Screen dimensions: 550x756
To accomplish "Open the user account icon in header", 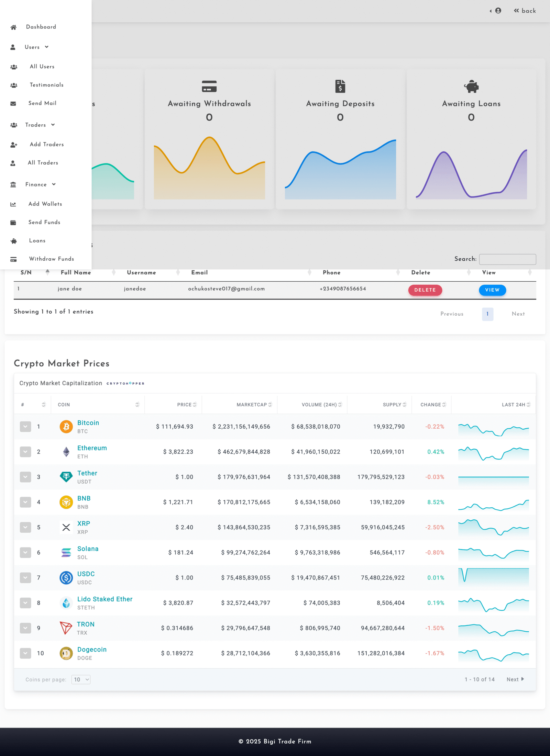I will (498, 11).
